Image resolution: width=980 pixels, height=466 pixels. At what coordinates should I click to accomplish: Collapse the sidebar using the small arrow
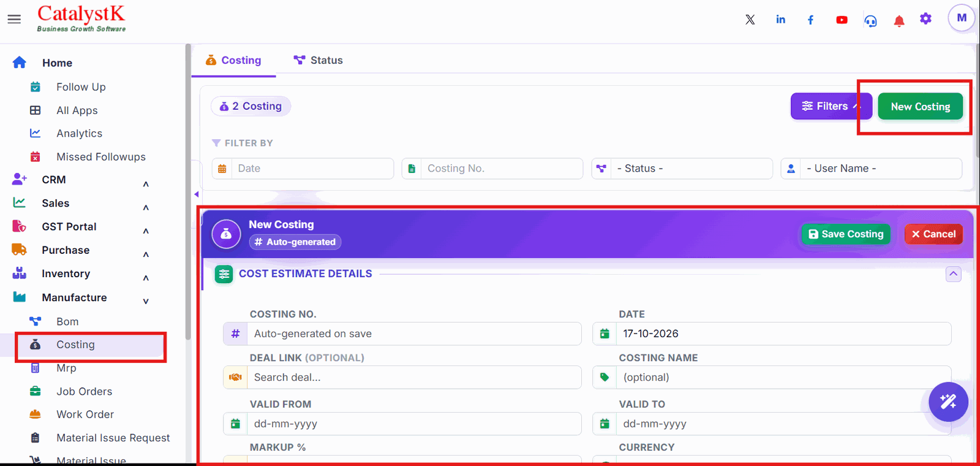click(197, 194)
